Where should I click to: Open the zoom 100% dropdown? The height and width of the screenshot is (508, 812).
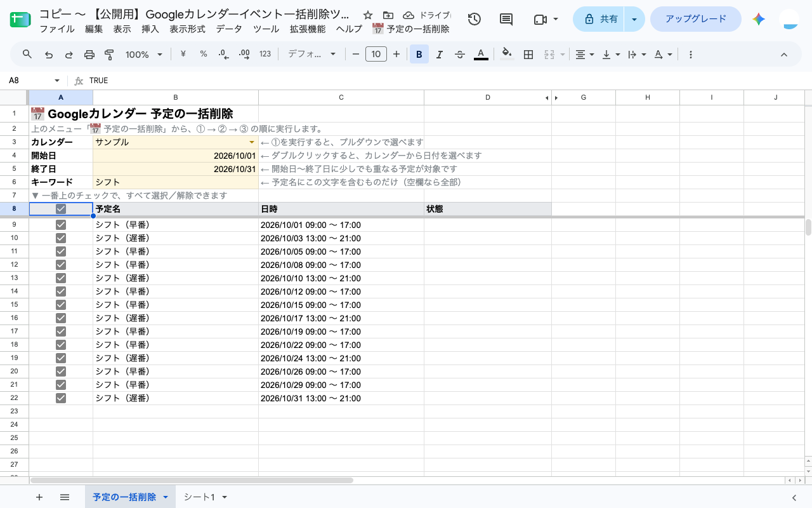144,55
